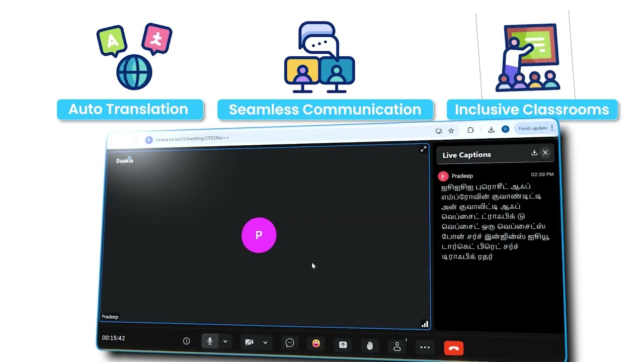Close the Live Captions panel

click(545, 152)
